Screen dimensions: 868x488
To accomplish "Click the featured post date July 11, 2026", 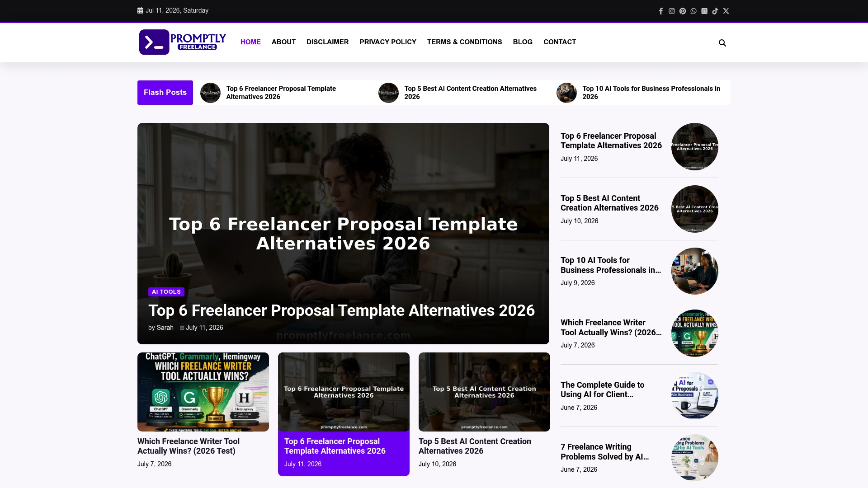I will (204, 328).
